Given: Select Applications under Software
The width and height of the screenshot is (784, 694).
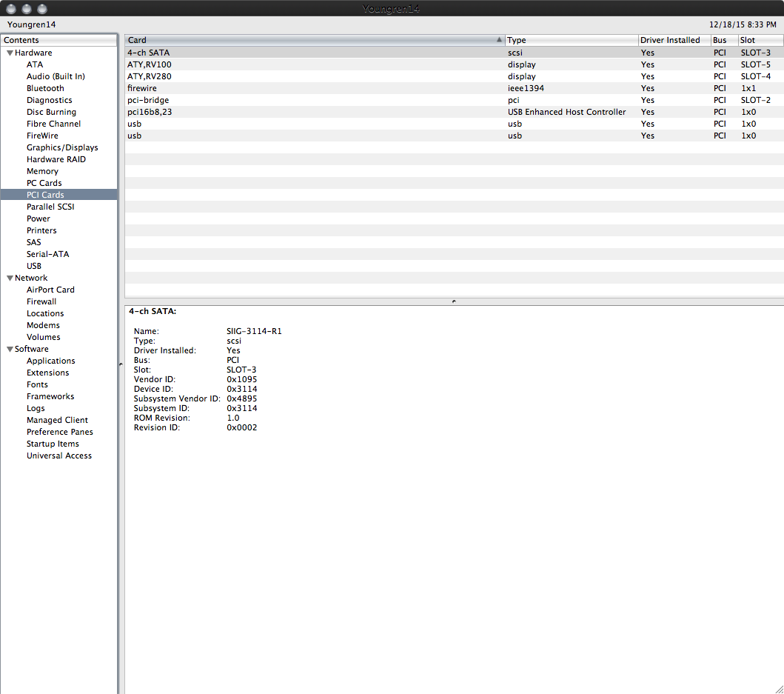Looking at the screenshot, I should pos(50,361).
